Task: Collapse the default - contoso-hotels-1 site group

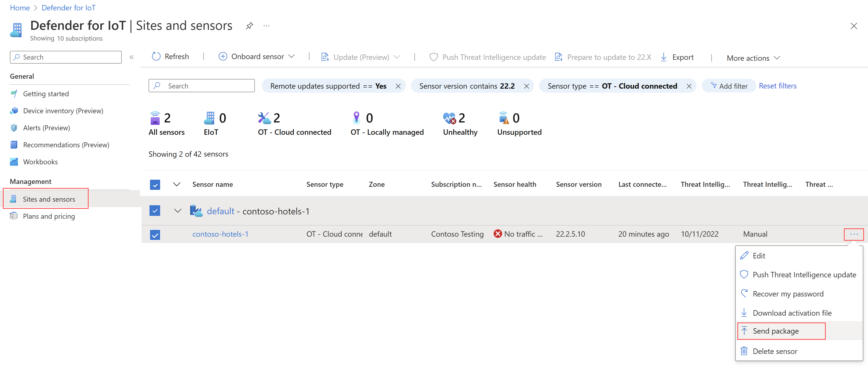Action: pyautogui.click(x=178, y=211)
